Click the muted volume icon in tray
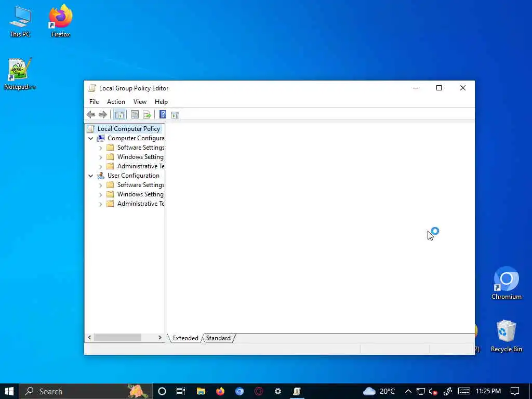The image size is (532, 399). click(x=433, y=391)
